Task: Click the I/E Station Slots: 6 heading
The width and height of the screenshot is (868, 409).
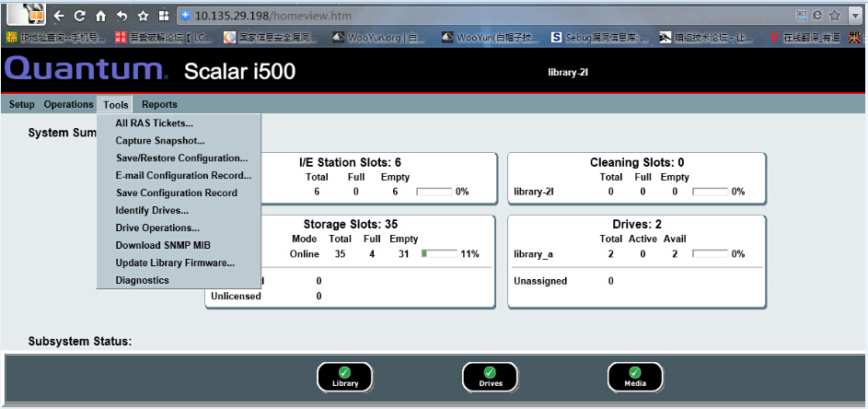Action: point(349,162)
